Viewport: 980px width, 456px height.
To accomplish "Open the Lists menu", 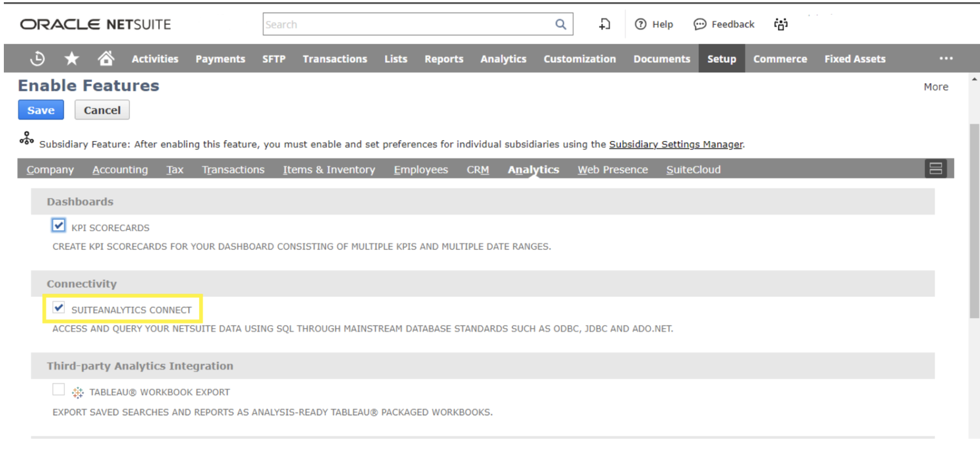I will coord(395,58).
